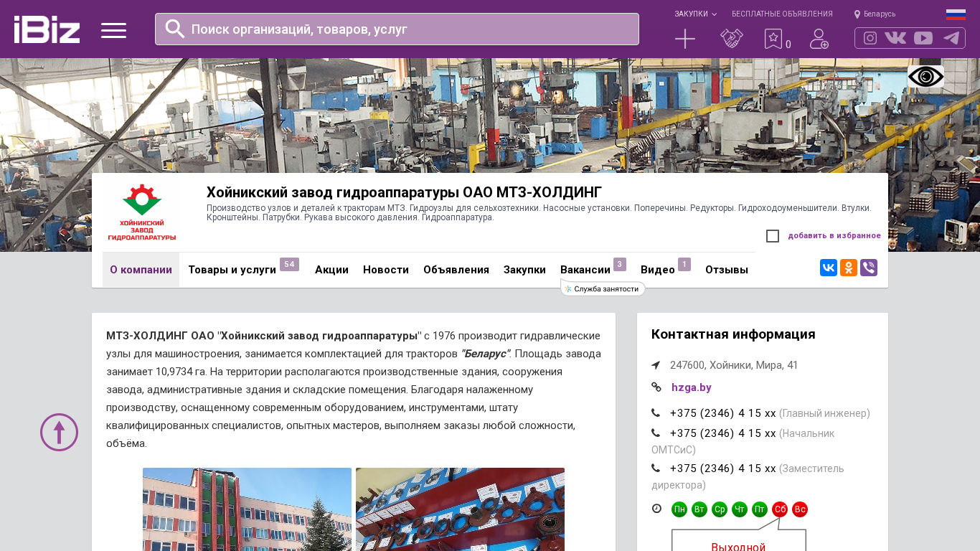Open the VK icon in header

pos(895,38)
